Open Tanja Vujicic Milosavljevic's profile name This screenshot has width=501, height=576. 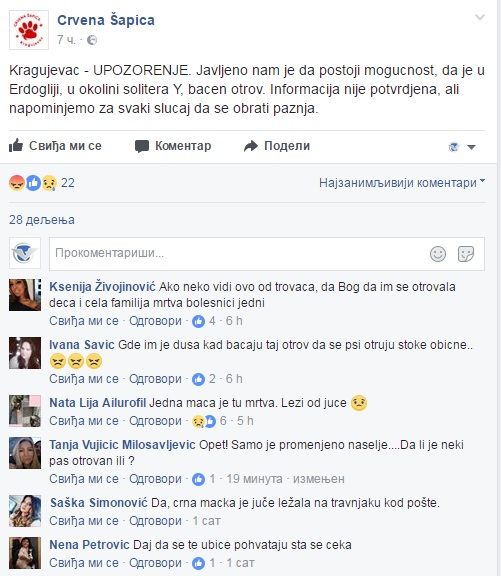[x=122, y=444]
